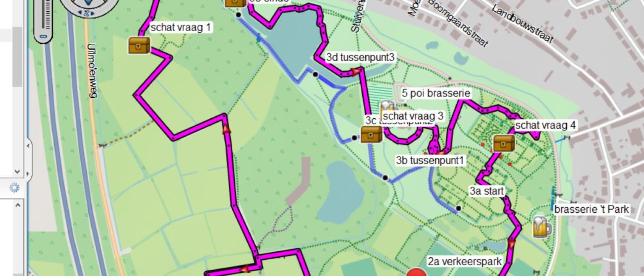This screenshot has height=276, width=644.
Task: Click the 3a start waypoint label
Action: pos(487,191)
